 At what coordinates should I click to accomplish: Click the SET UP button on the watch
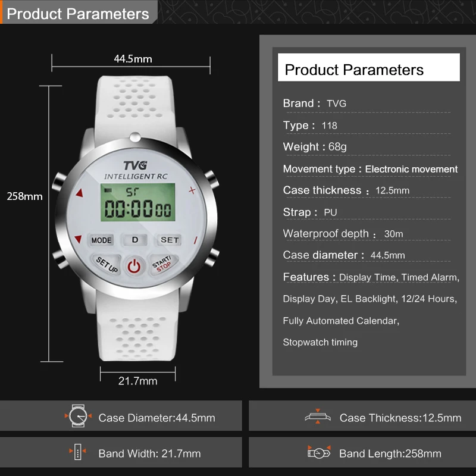coord(107,264)
